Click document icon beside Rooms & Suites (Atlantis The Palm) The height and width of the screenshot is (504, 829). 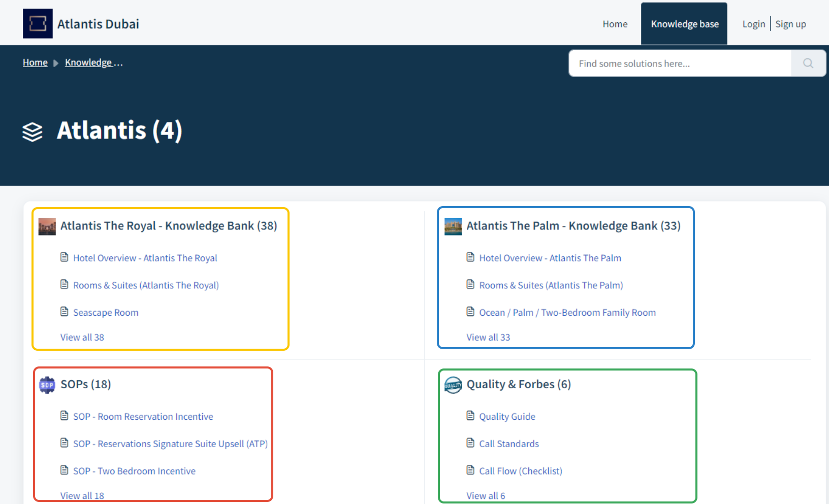470,285
